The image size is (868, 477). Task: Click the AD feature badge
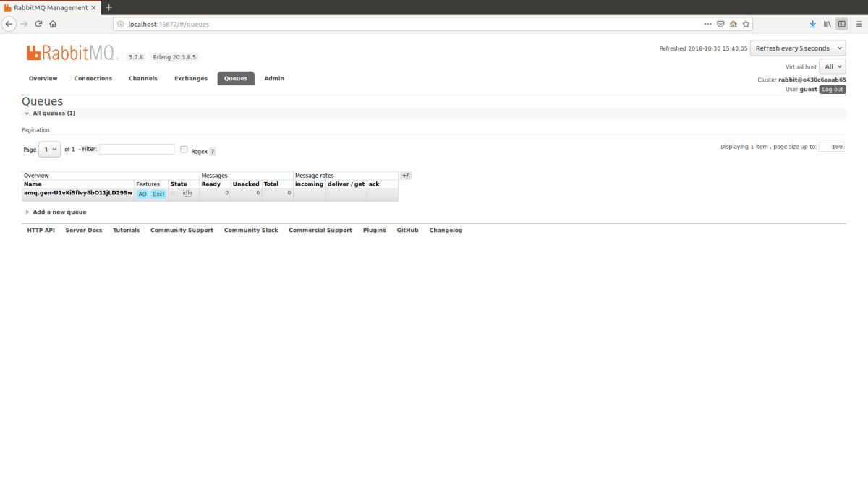click(142, 194)
